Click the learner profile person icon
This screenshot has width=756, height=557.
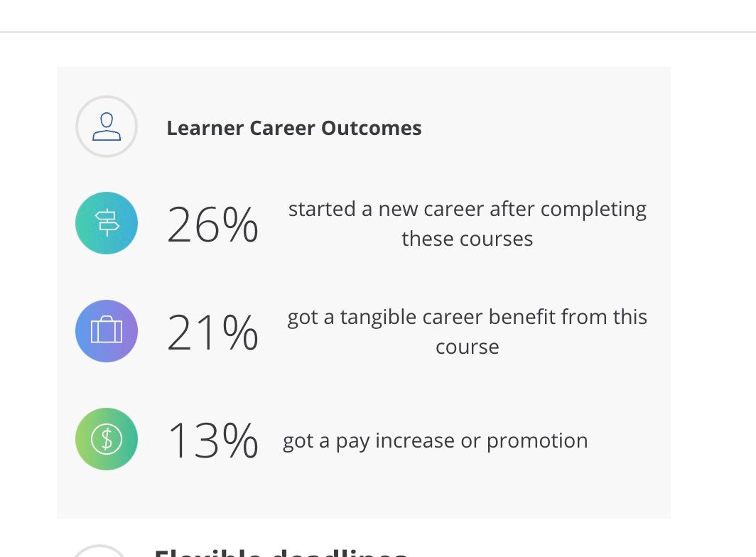(x=107, y=126)
